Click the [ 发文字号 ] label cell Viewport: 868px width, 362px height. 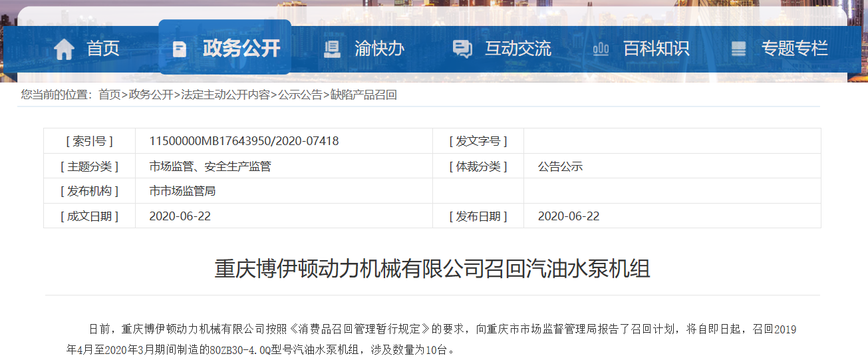point(478,141)
